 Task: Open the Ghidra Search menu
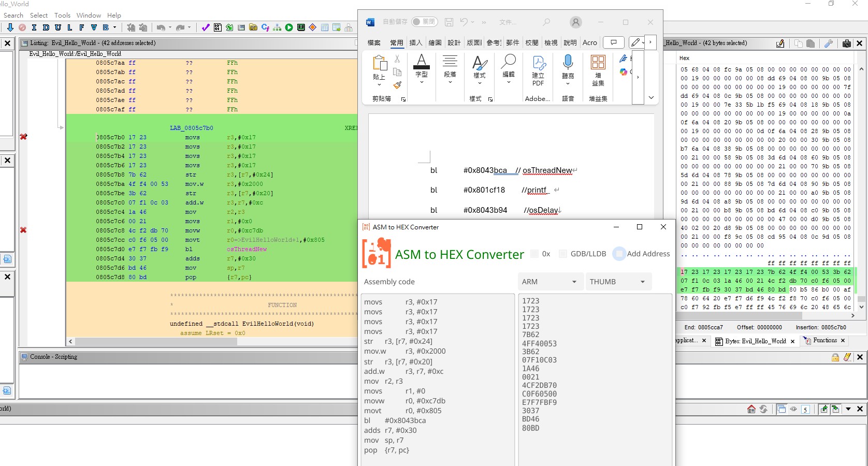click(13, 15)
